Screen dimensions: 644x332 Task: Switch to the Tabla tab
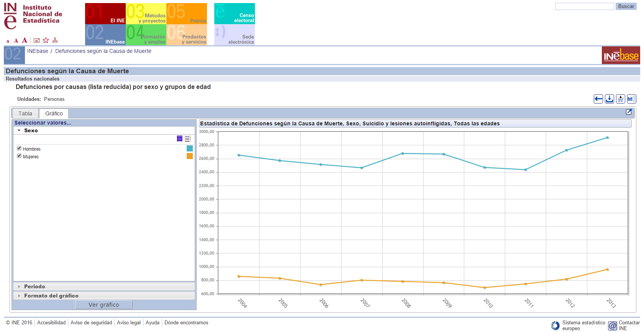pos(25,113)
